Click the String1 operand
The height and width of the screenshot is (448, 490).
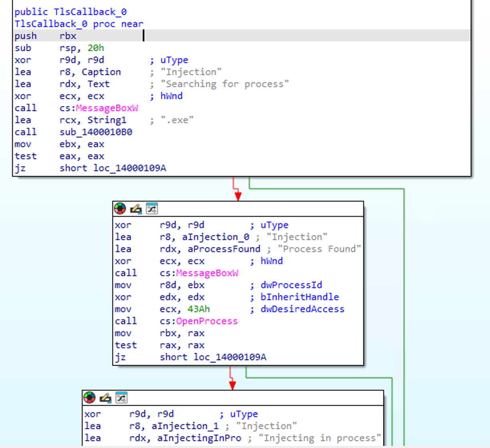pyautogui.click(x=107, y=120)
